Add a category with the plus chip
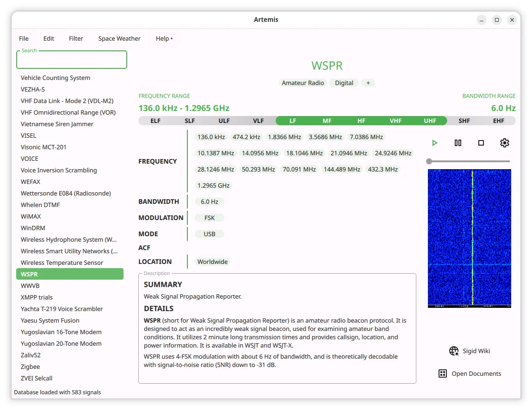Viewport: 532px width, 410px height. pyautogui.click(x=368, y=83)
